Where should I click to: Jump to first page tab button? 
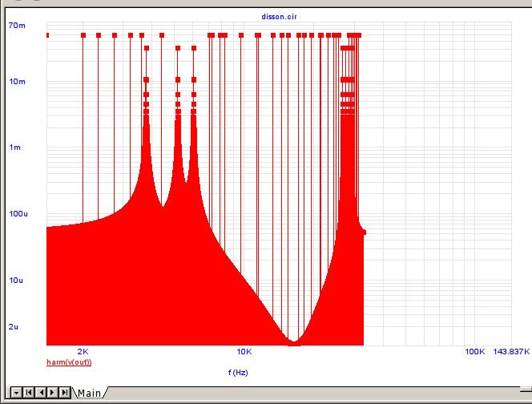point(29,393)
